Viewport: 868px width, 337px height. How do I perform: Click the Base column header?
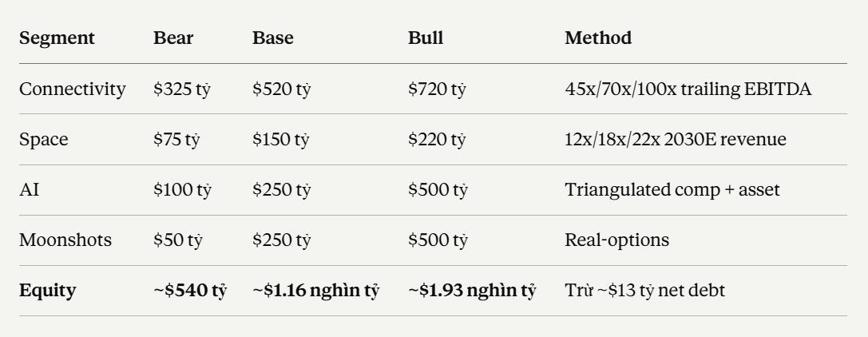(273, 38)
